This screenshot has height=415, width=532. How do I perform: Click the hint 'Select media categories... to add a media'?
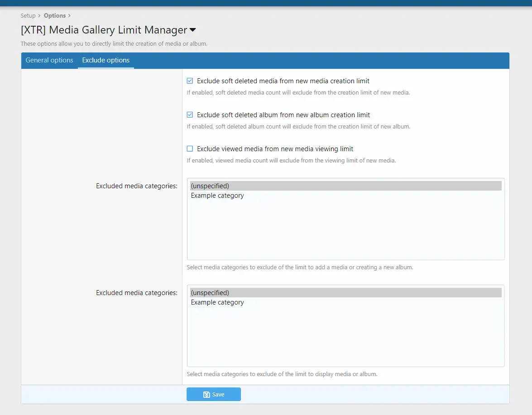300,267
